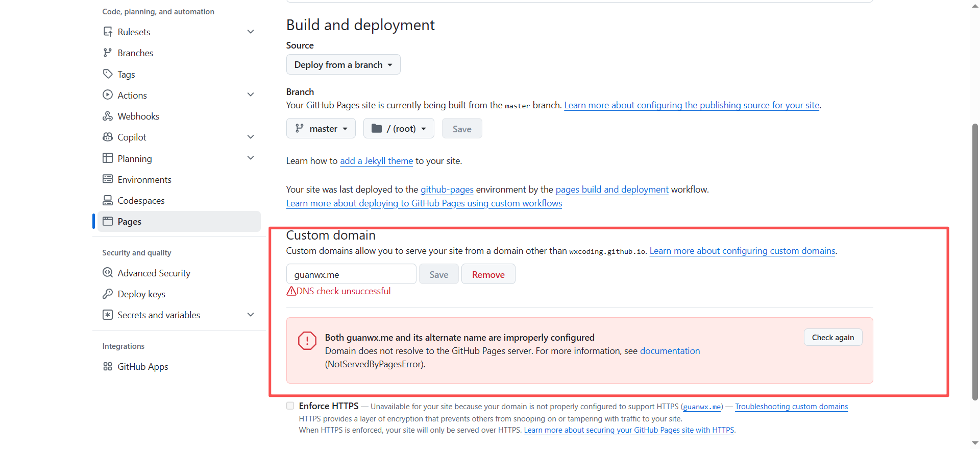Save the branch source selection
The height and width of the screenshot is (449, 980).
tap(462, 129)
